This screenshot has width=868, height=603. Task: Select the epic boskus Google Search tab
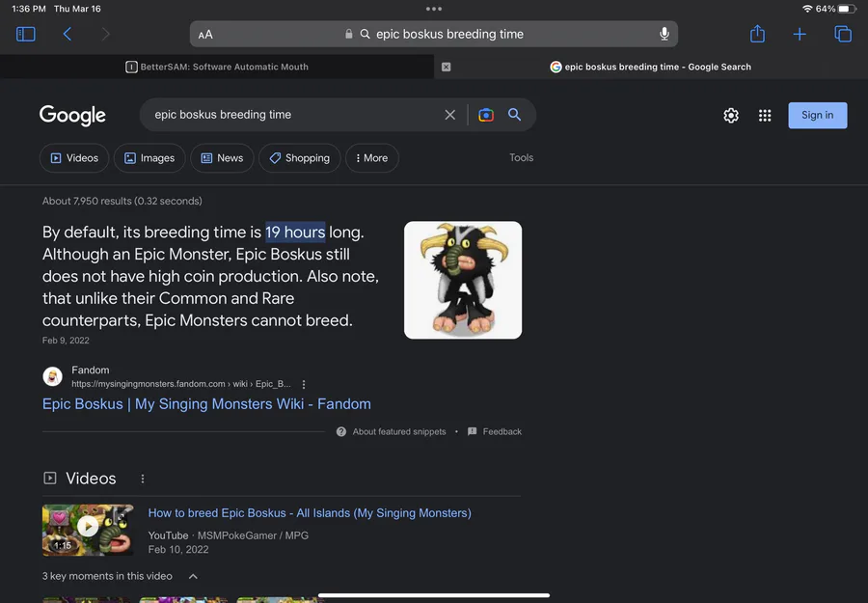point(651,67)
